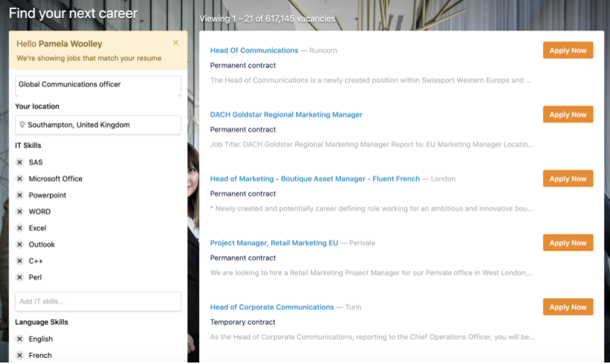Open DACH Goldstar Regional Marketing Manager listing

pos(286,115)
